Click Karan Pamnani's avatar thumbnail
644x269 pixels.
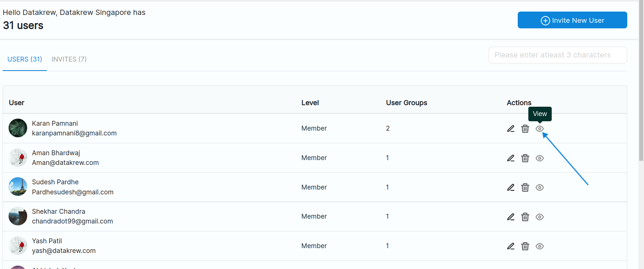click(18, 128)
